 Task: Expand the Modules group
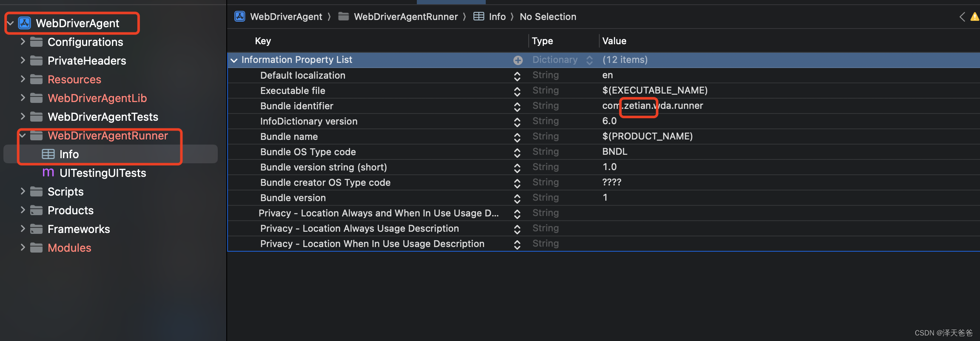23,247
